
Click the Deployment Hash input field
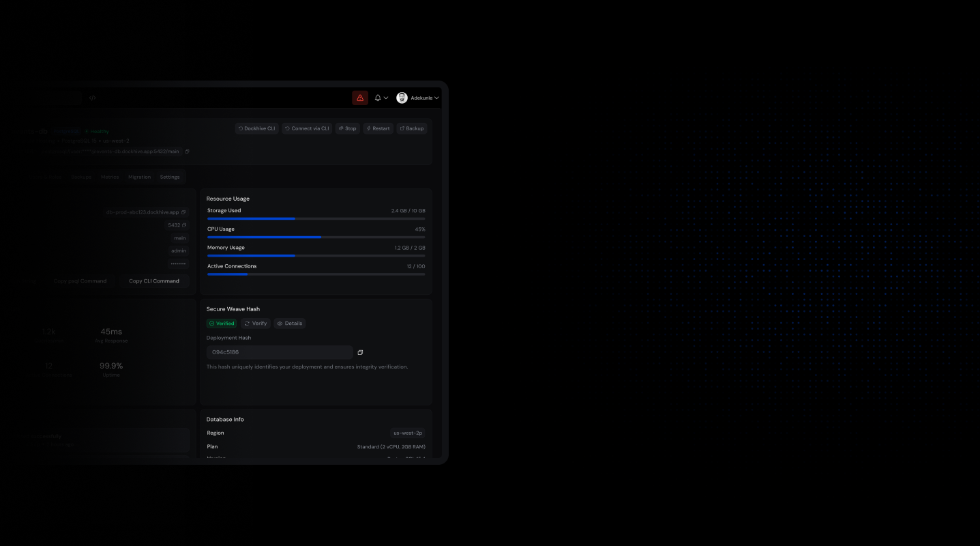click(x=279, y=352)
